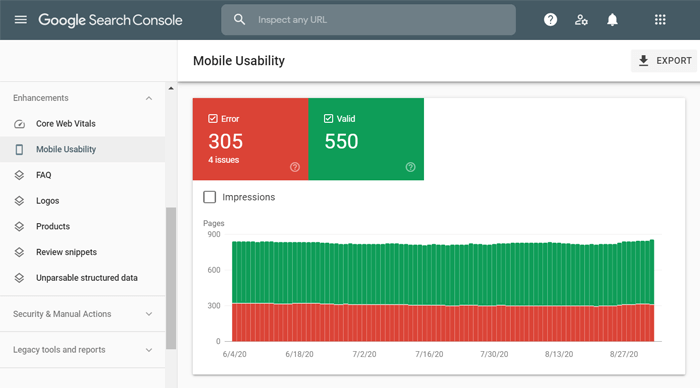Click the Core Web Vitals gauge icon
This screenshot has width=700, height=388.
[19, 124]
